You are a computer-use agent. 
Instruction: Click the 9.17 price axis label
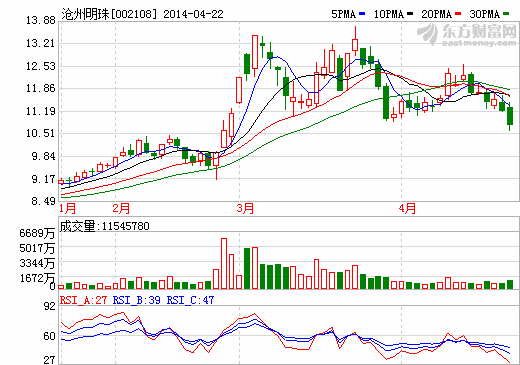[43, 179]
